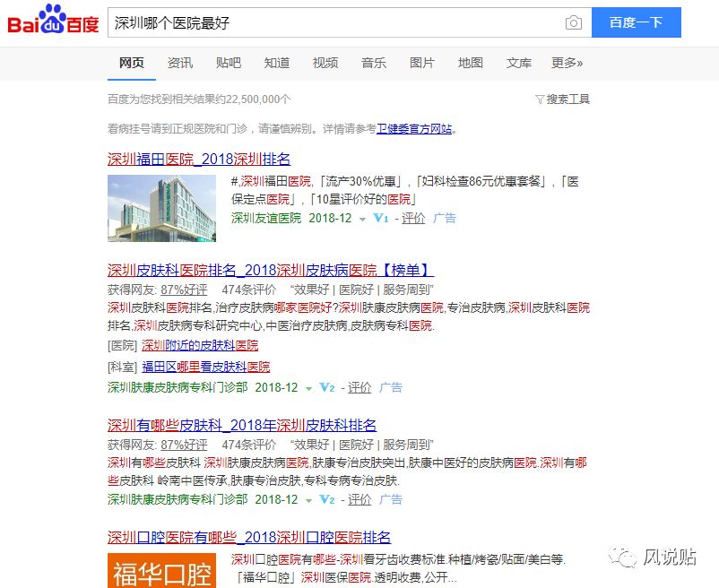Screen dimensions: 719x588
Task: Click 87%好评 under 深圳有哪些皮肤科 result
Action: tap(184, 445)
